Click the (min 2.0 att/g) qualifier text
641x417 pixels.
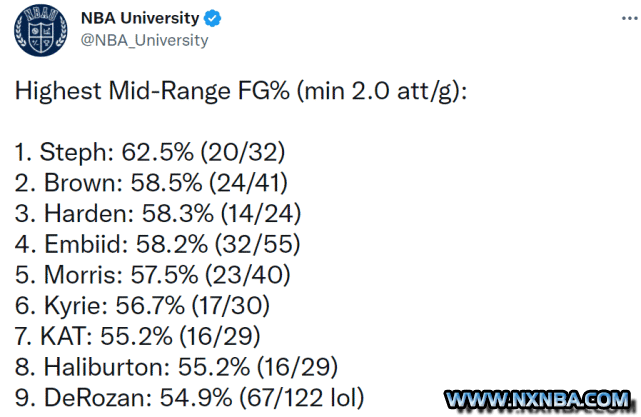[x=382, y=91]
